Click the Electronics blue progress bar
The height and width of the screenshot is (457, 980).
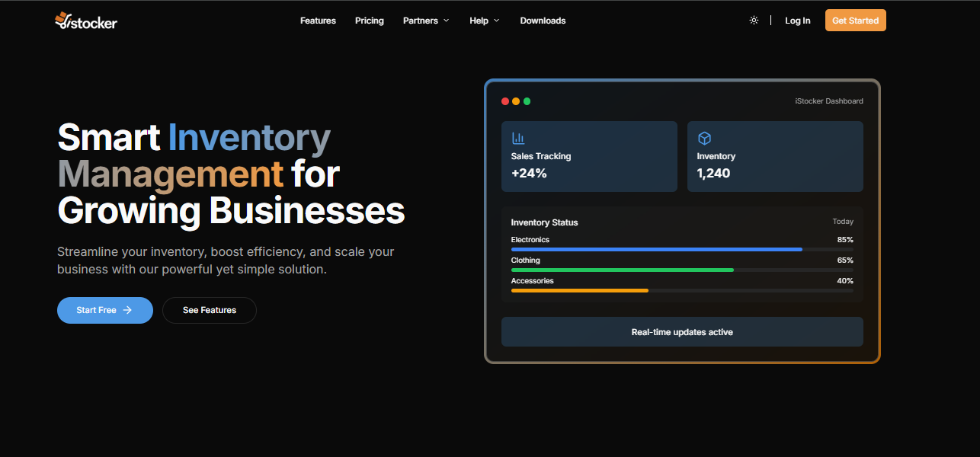tap(656, 249)
